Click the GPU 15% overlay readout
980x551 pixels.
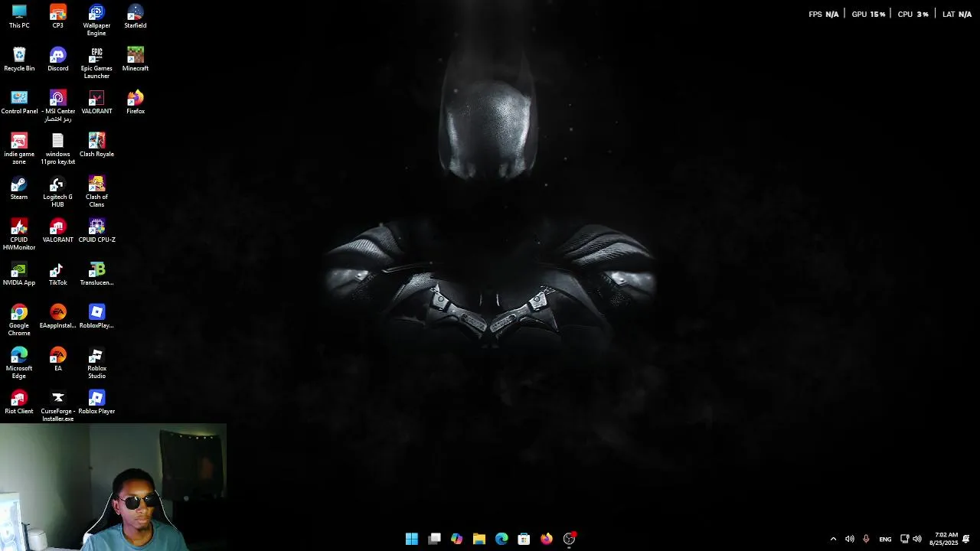(868, 14)
